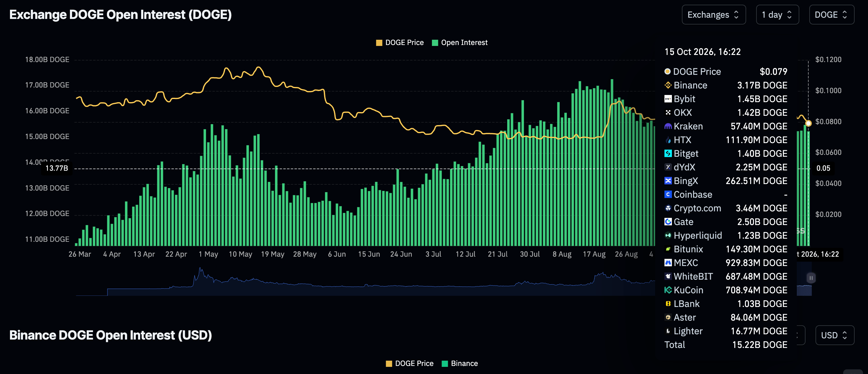
Task: Toggle DOGE Price legend in Binance chart
Action: point(409,363)
